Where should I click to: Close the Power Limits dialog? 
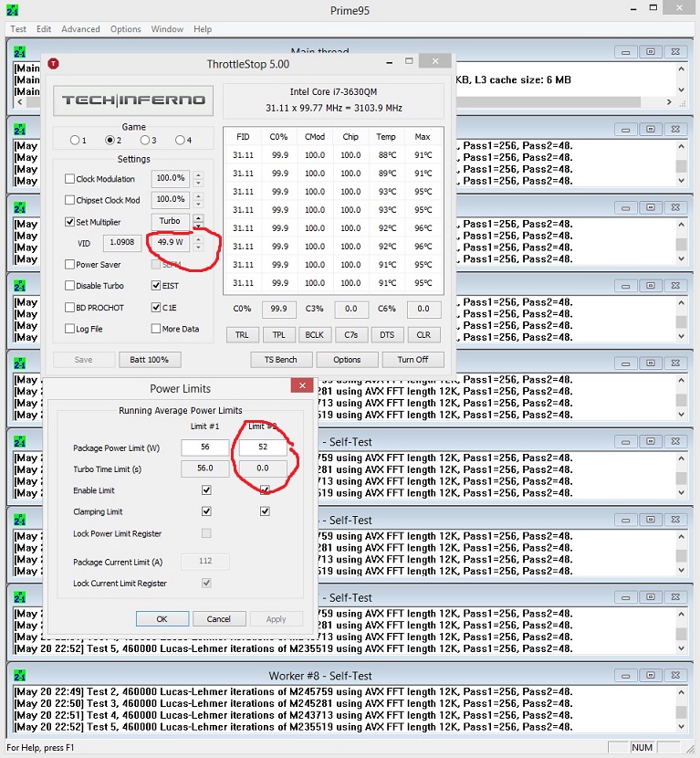(x=302, y=385)
